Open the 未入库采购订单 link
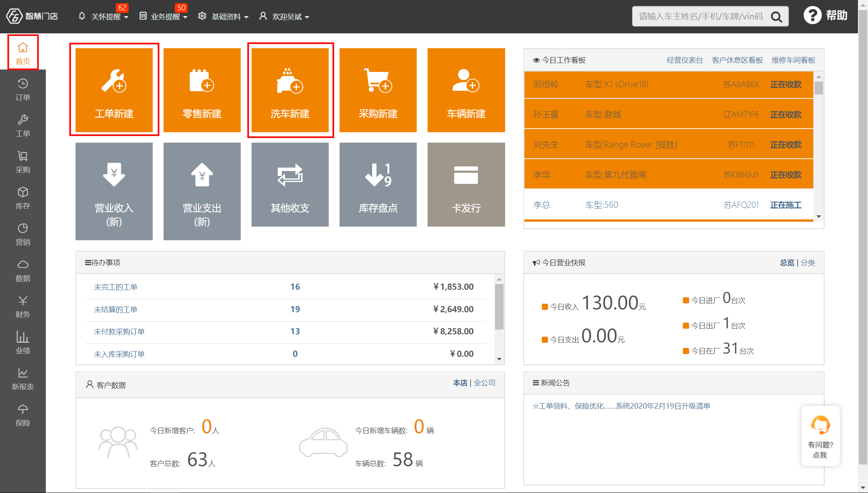The width and height of the screenshot is (868, 493). tap(119, 354)
